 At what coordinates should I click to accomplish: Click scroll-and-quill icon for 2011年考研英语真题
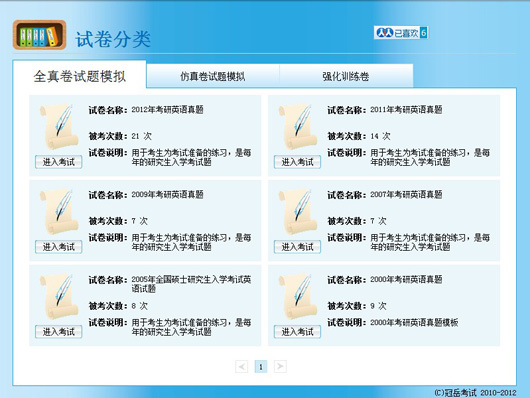[297, 126]
